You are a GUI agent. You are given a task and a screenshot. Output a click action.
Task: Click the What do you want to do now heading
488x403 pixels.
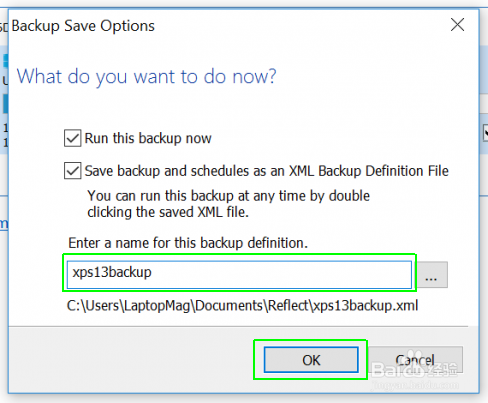tap(147, 77)
